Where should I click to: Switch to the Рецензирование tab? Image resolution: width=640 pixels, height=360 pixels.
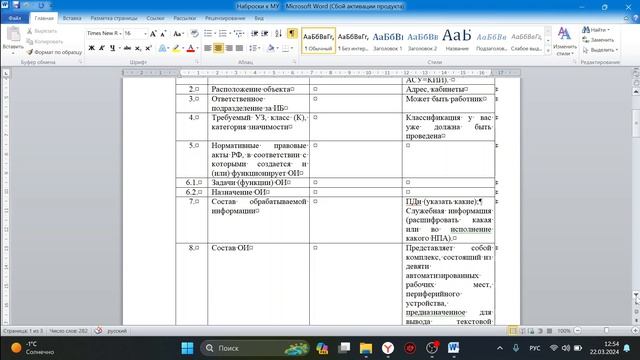225,18
